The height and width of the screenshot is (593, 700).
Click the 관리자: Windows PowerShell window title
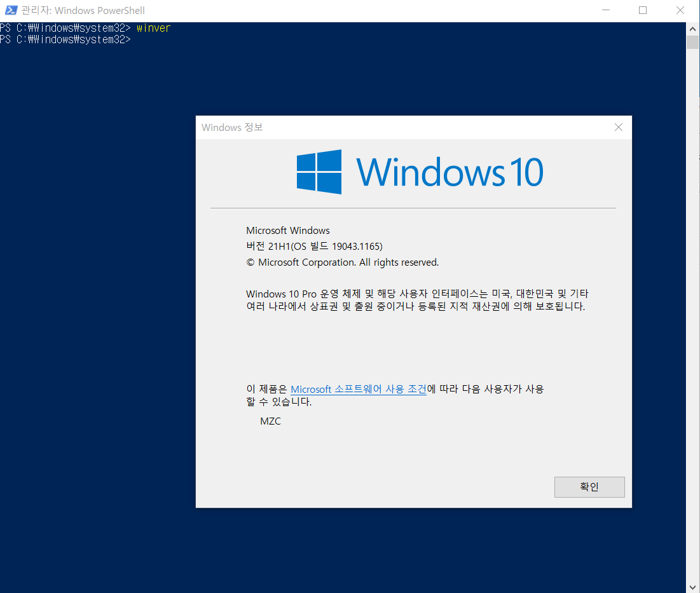click(x=83, y=10)
